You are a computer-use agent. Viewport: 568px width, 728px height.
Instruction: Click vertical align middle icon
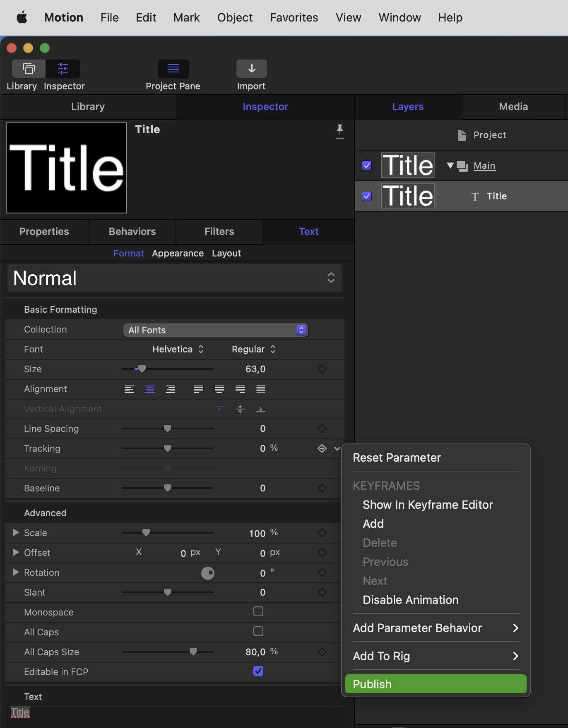240,409
